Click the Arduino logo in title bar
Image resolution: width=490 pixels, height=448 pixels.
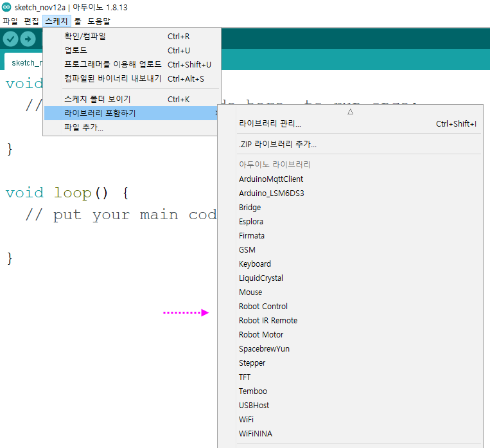click(x=6, y=7)
